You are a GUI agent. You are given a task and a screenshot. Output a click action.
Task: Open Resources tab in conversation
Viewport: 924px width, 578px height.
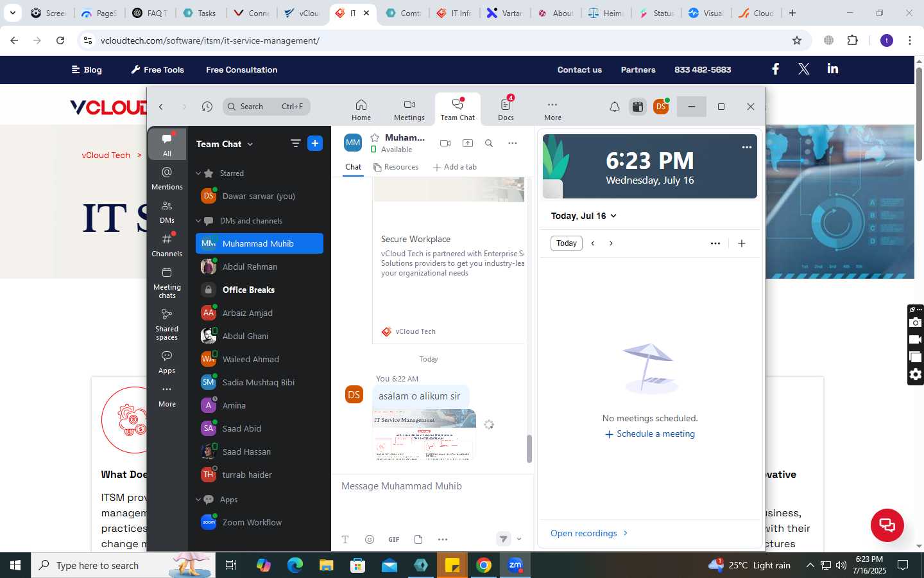pyautogui.click(x=396, y=167)
